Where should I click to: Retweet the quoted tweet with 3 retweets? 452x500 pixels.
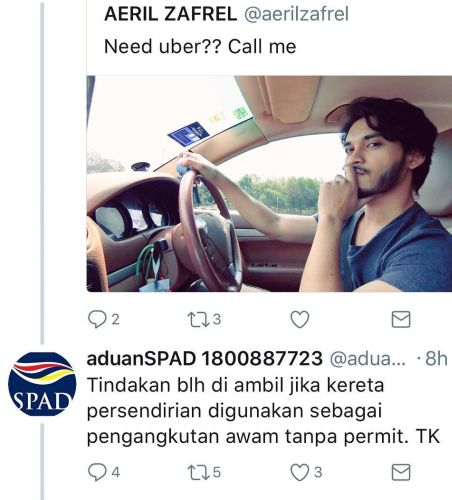pyautogui.click(x=199, y=319)
